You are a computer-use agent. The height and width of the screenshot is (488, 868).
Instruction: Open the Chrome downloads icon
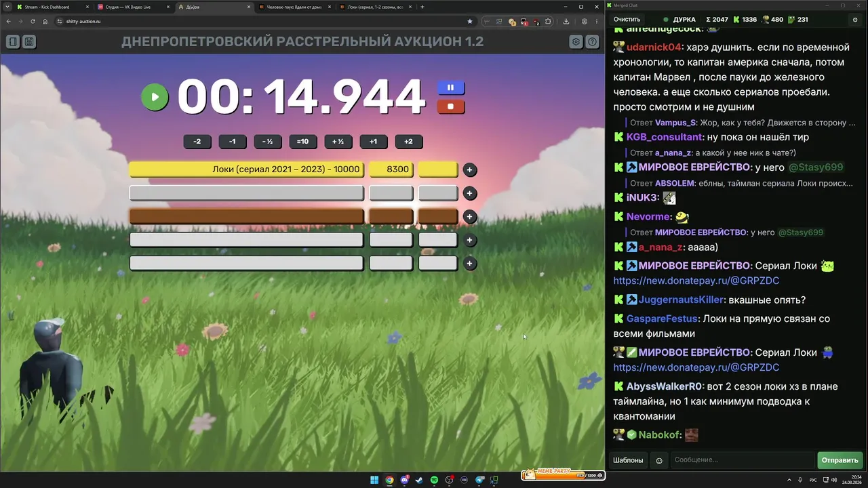coord(566,21)
